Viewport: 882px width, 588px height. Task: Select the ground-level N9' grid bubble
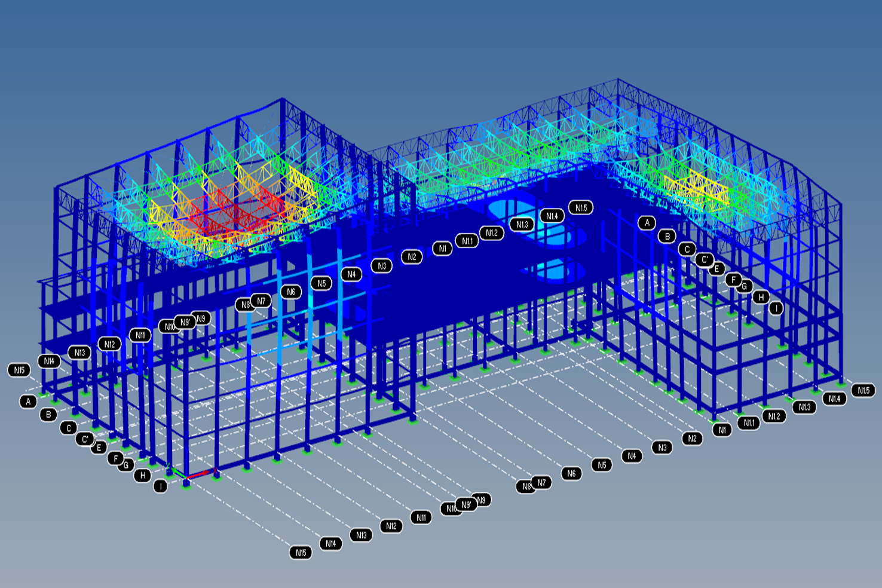click(x=467, y=505)
